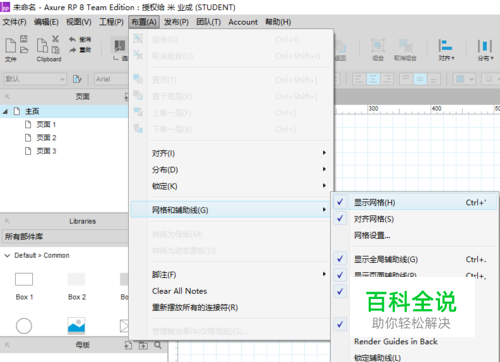Click the new file icon in toolbar
Viewport: 500px width, 362px height.
(10, 45)
